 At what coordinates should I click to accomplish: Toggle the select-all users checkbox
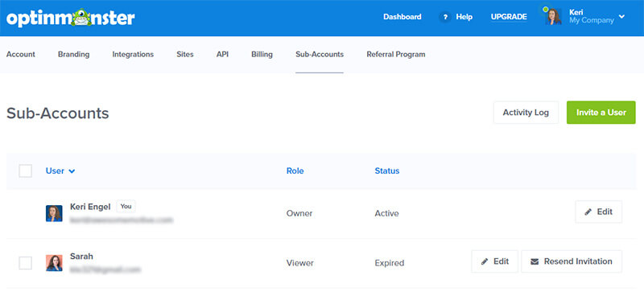[26, 171]
